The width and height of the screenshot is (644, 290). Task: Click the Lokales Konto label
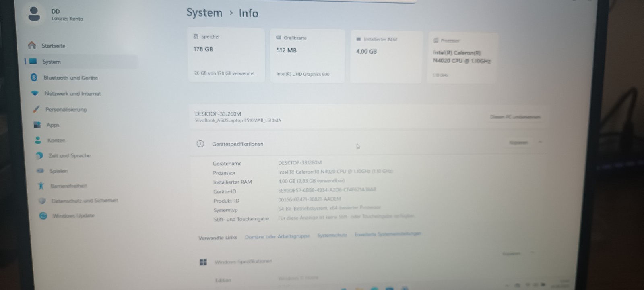[x=67, y=19]
